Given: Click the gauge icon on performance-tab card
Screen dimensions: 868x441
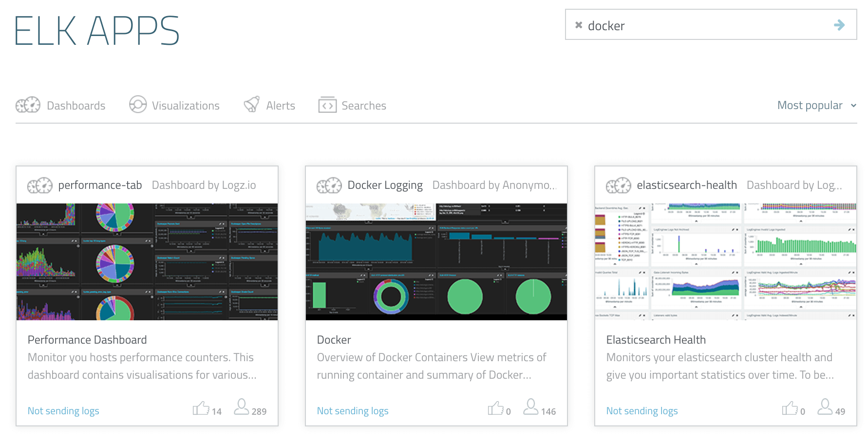Looking at the screenshot, I should (x=39, y=185).
